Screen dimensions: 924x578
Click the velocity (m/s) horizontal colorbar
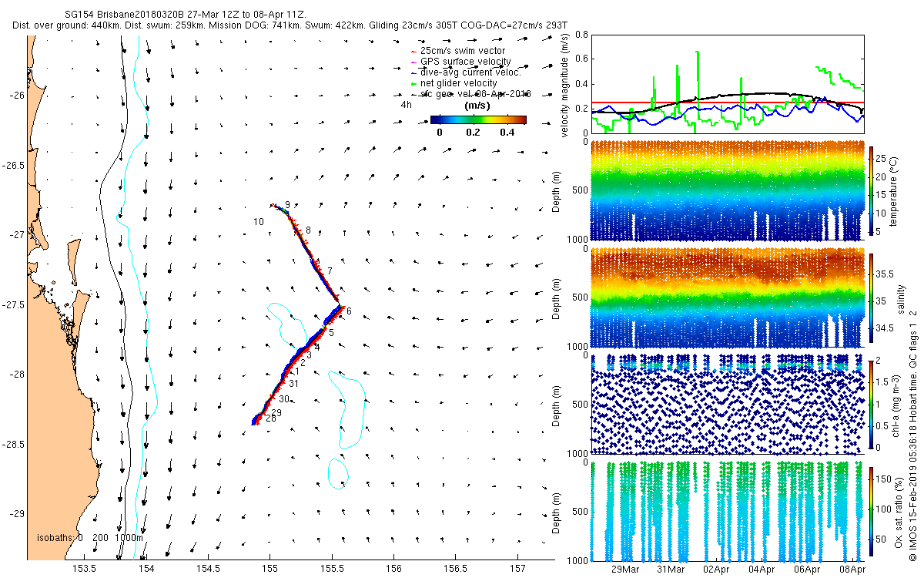click(478, 119)
